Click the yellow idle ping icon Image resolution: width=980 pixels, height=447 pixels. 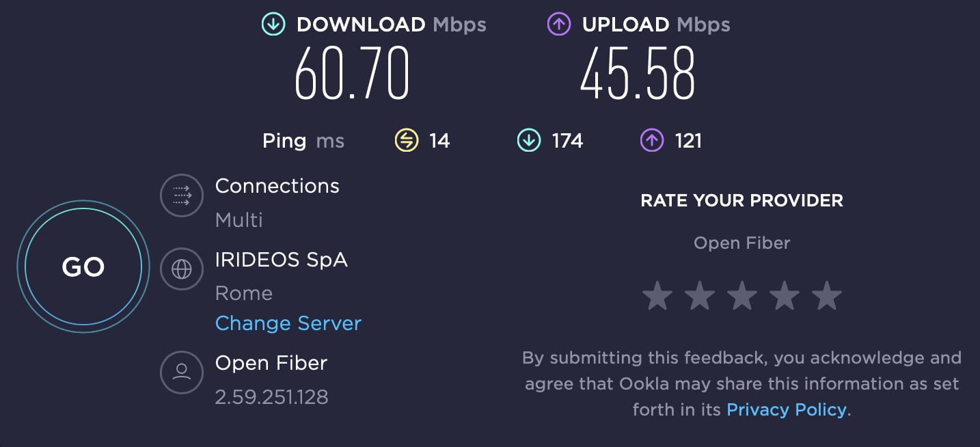[x=407, y=141]
